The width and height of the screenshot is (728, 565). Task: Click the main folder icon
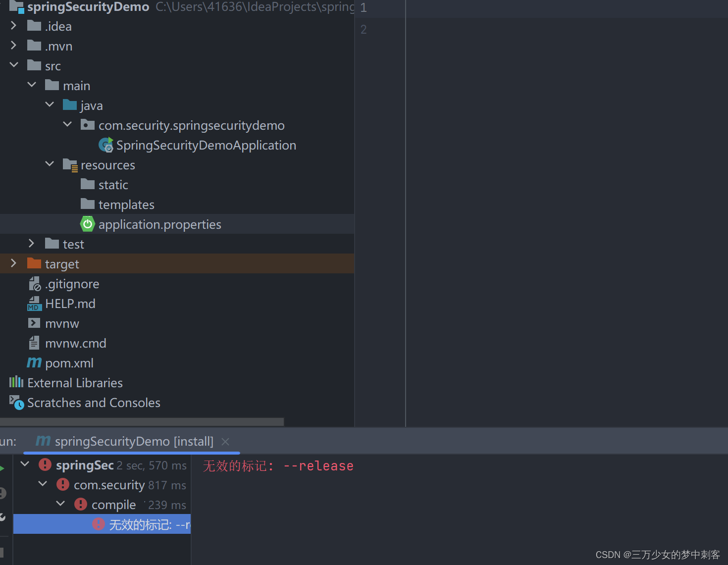click(52, 85)
